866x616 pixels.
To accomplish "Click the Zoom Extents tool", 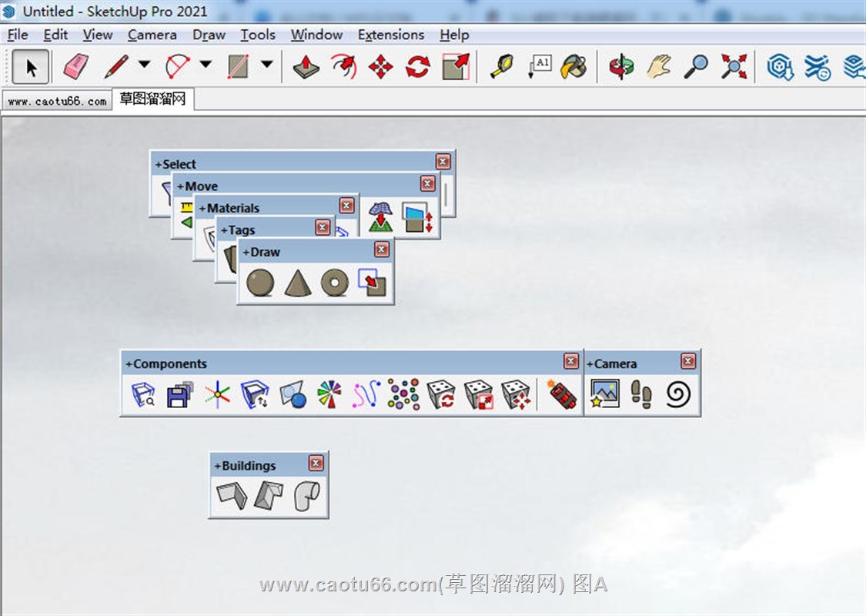I will (734, 67).
